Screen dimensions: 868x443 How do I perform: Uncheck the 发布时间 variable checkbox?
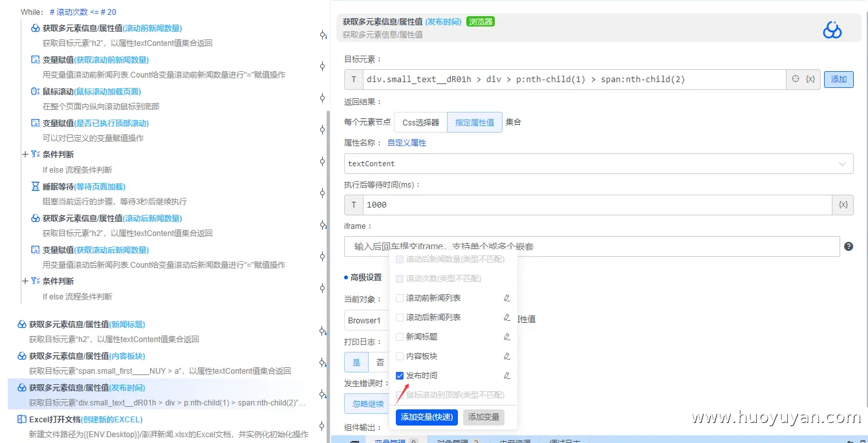pyautogui.click(x=400, y=375)
